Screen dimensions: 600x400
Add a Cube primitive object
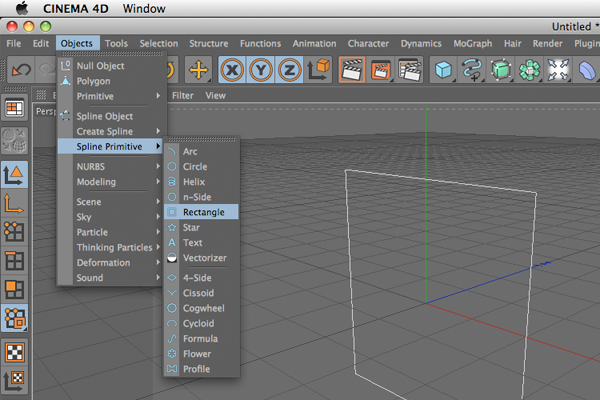pos(443,70)
